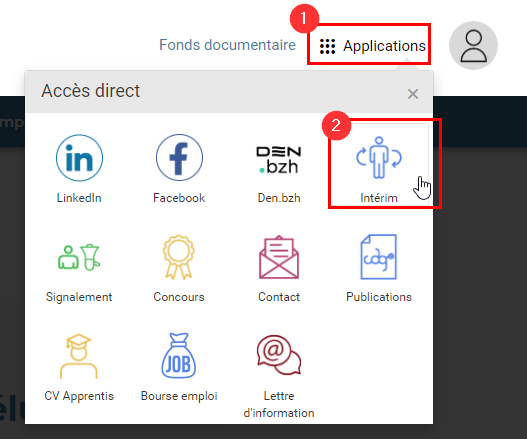Viewport: 527px width, 439px height.
Task: Click the Intérim label
Action: (379, 198)
